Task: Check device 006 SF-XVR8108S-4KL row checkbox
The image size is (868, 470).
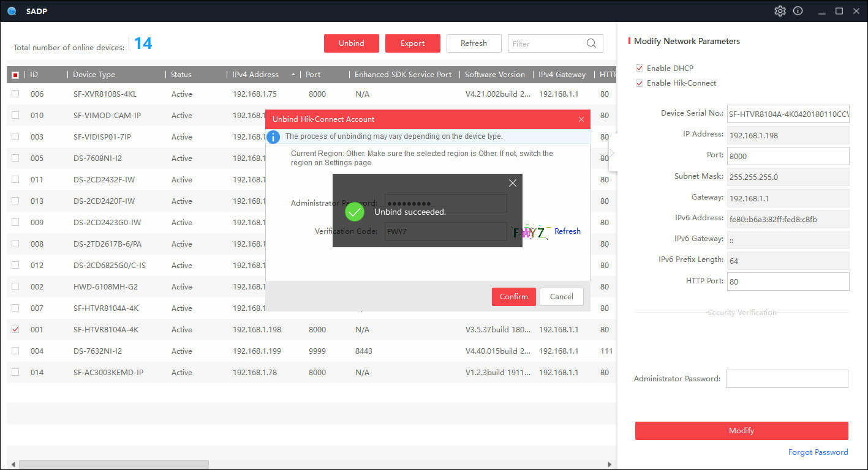Action: coord(15,94)
